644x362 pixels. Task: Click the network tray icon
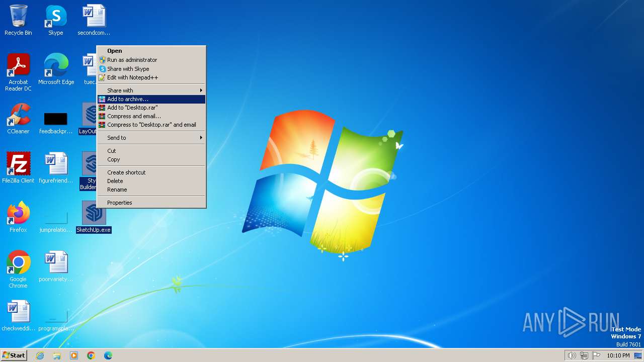[584, 355]
